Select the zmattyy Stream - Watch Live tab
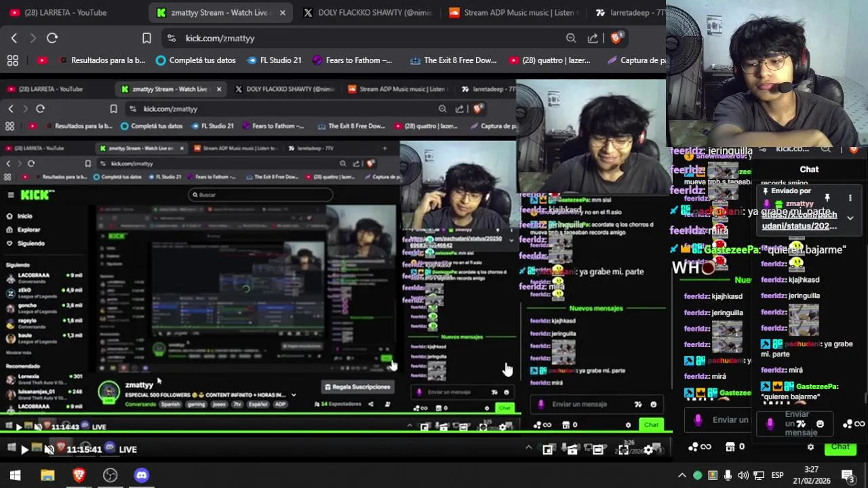The height and width of the screenshot is (488, 868). pyautogui.click(x=220, y=12)
